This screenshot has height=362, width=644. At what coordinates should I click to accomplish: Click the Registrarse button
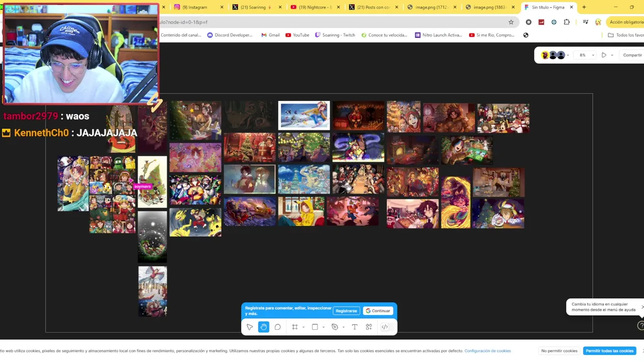(x=346, y=311)
